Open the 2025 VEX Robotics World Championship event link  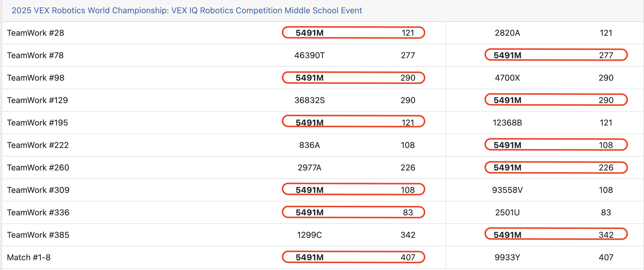pos(186,11)
